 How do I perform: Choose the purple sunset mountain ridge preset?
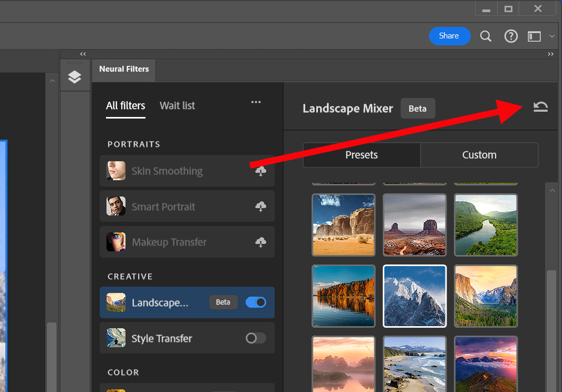click(x=486, y=364)
